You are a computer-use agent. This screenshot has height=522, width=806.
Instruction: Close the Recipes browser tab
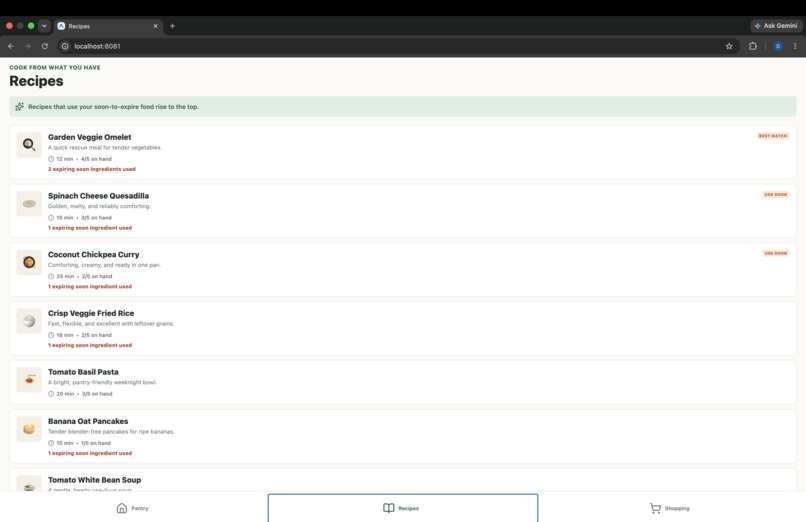(155, 26)
